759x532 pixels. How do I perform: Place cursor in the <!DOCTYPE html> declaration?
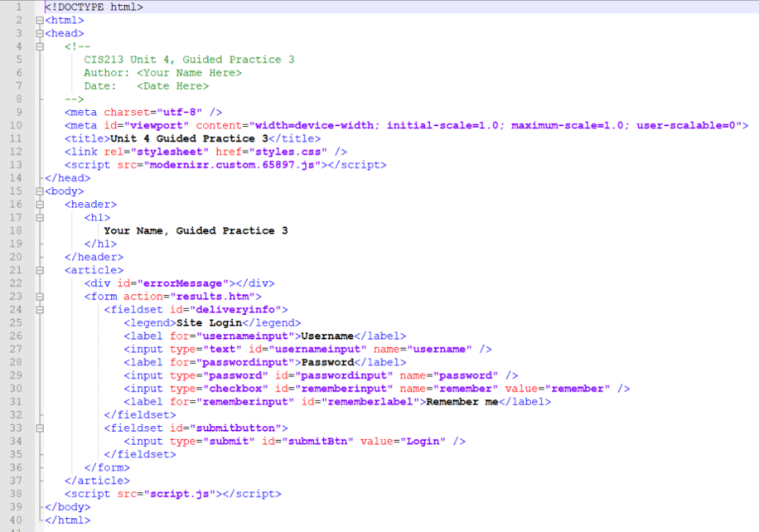point(94,7)
